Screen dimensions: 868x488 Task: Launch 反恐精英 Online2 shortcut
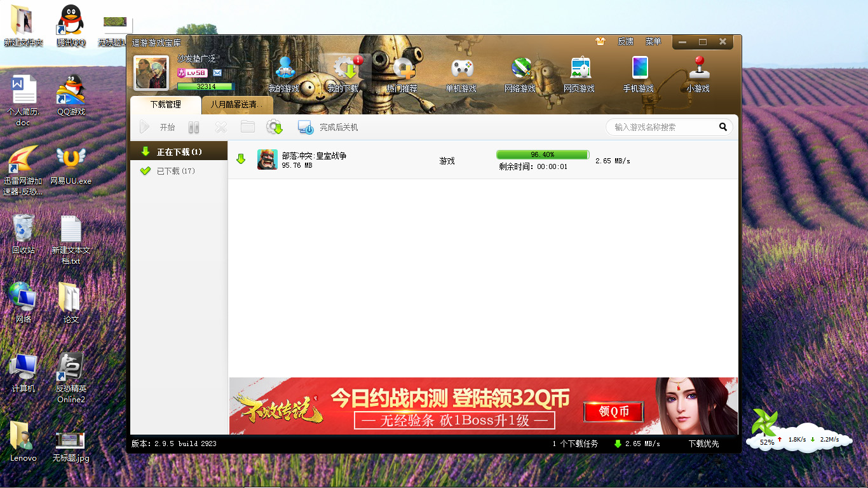pyautogui.click(x=71, y=378)
